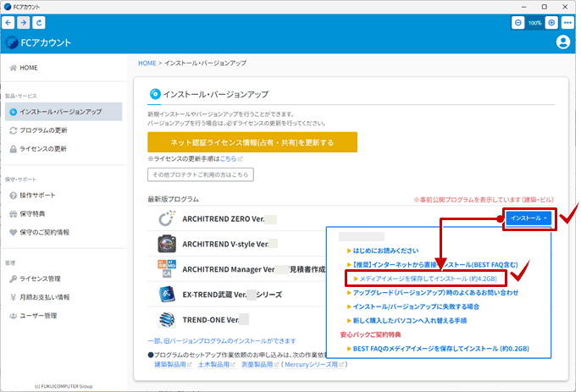The height and width of the screenshot is (392, 581).
Task: Click the ARCHITREND V-style camera icon
Action: [x=167, y=244]
